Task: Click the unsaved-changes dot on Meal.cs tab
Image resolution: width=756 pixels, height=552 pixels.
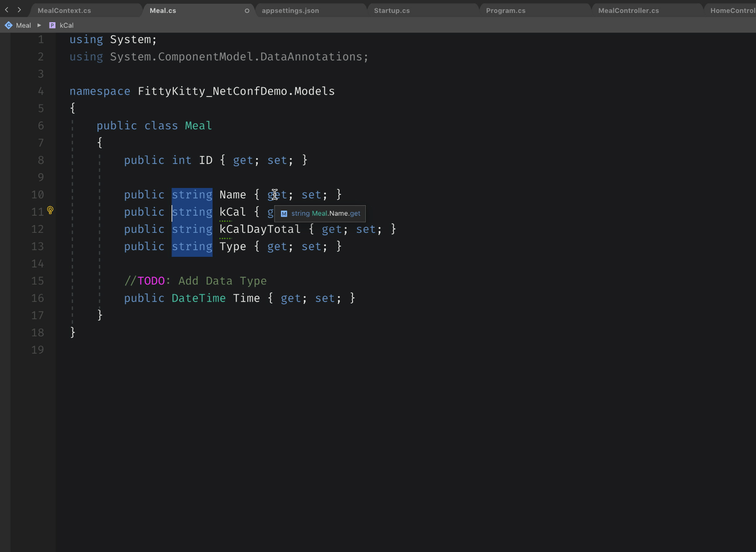Action: click(247, 11)
